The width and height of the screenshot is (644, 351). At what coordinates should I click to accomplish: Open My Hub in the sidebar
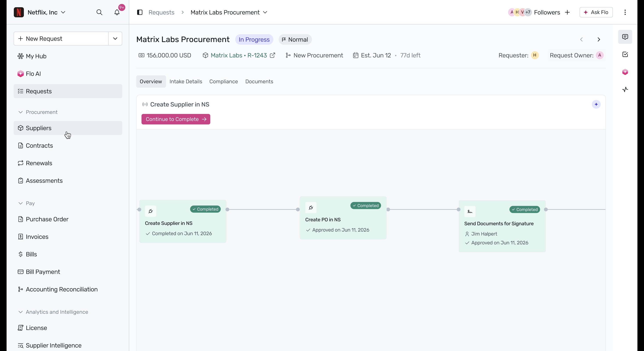click(68, 56)
